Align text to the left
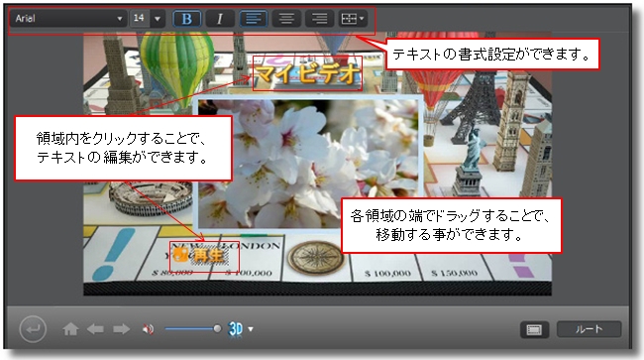The width and height of the screenshot is (644, 360). tap(254, 19)
